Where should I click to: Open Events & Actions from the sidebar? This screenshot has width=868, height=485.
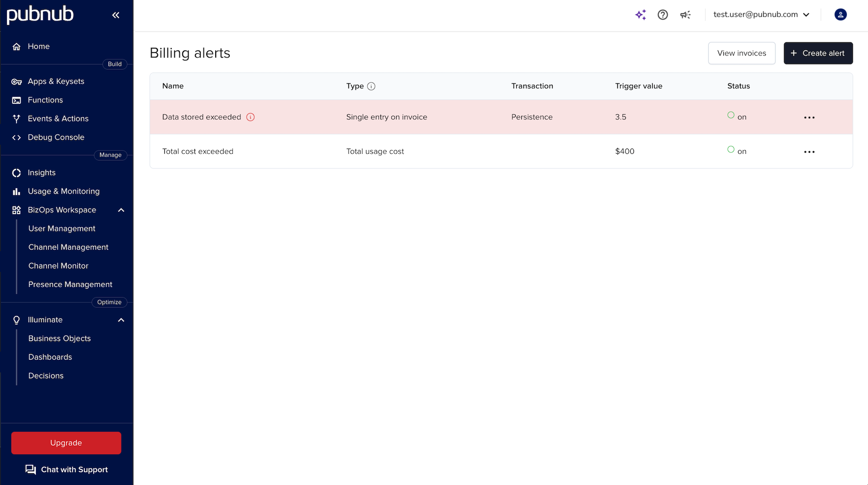(58, 118)
